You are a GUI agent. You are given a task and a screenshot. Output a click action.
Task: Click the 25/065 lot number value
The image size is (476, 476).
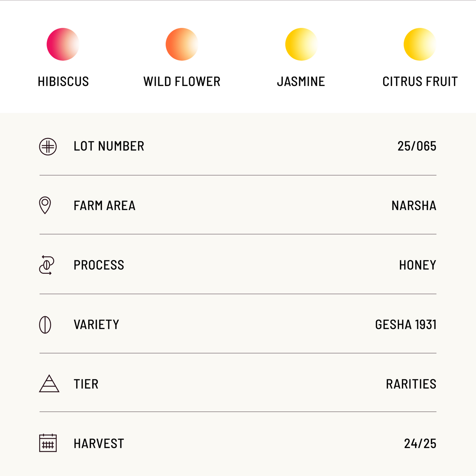[417, 146]
